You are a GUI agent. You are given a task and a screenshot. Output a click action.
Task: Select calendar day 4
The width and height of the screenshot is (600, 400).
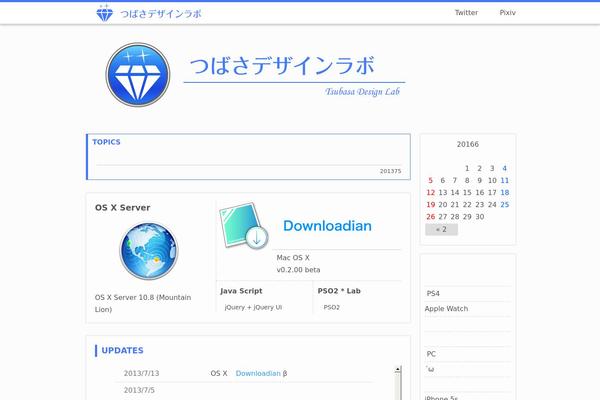click(504, 168)
